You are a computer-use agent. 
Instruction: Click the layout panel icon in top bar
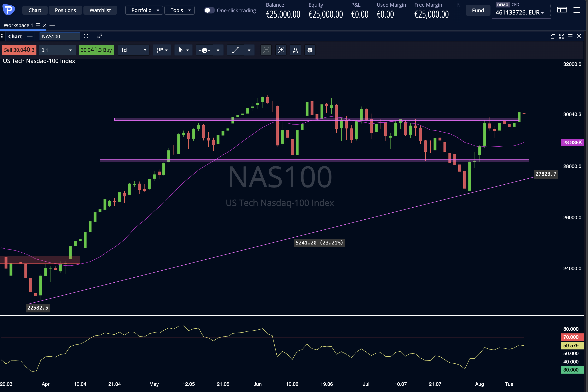(x=562, y=10)
